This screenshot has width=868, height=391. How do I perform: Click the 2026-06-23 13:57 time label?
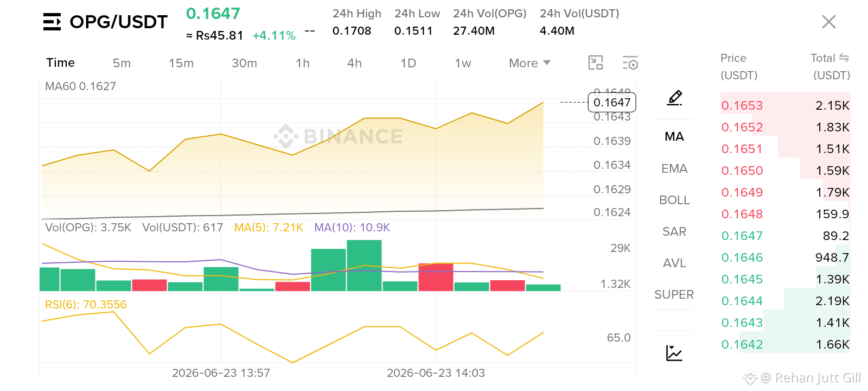[221, 373]
